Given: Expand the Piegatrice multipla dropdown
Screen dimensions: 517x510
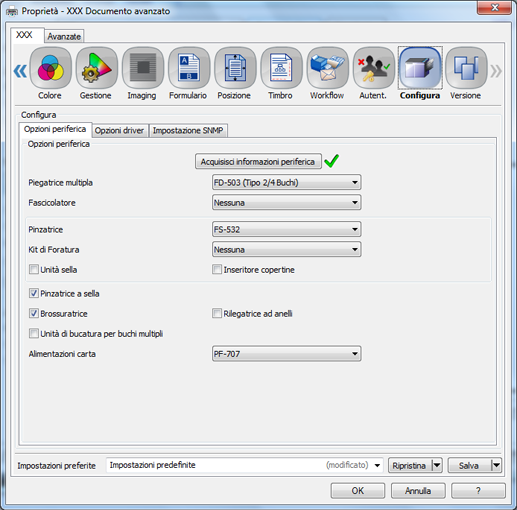Looking at the screenshot, I should [286, 182].
